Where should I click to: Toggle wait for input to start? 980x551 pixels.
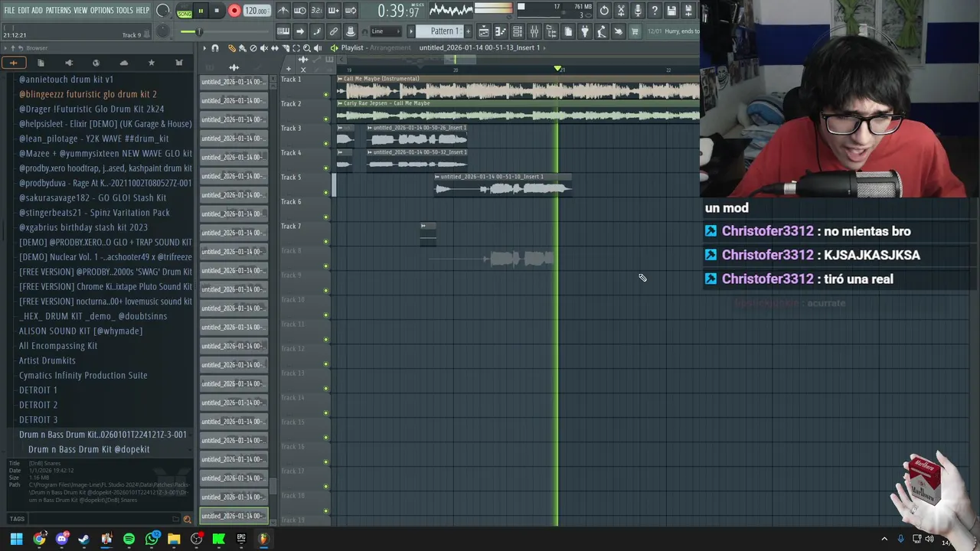[x=300, y=11]
